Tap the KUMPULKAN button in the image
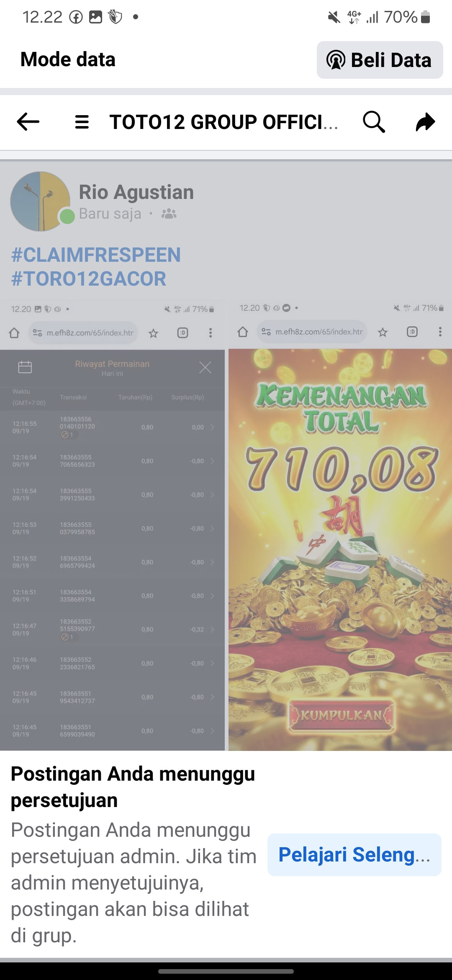This screenshot has height=980, width=452. point(342,715)
